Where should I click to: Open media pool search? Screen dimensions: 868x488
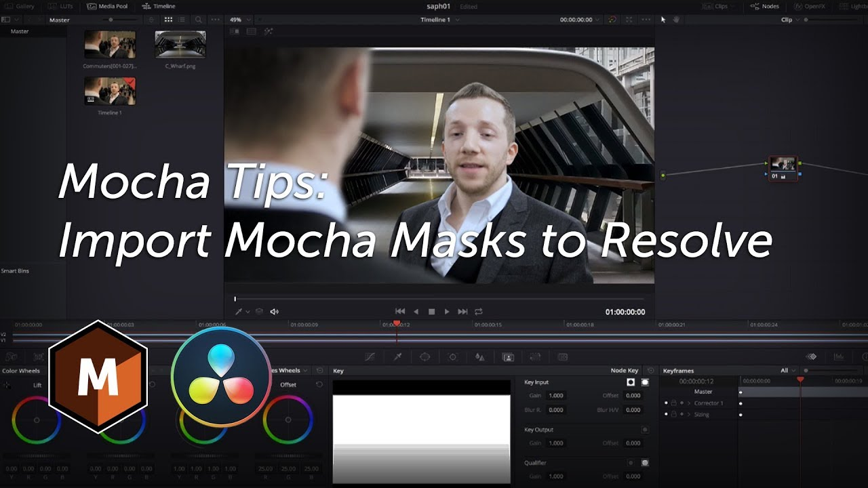[198, 20]
